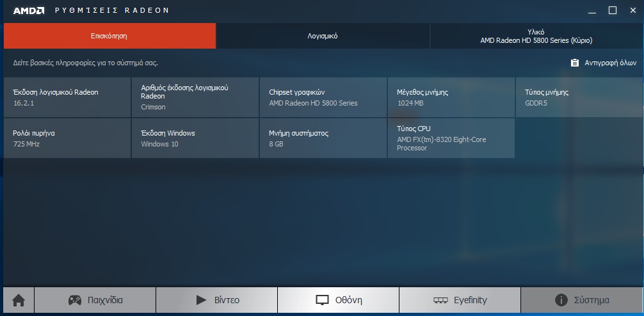Select the Μνήμη συστήματος 8 GB tile
The width and height of the screenshot is (644, 316).
click(323, 138)
